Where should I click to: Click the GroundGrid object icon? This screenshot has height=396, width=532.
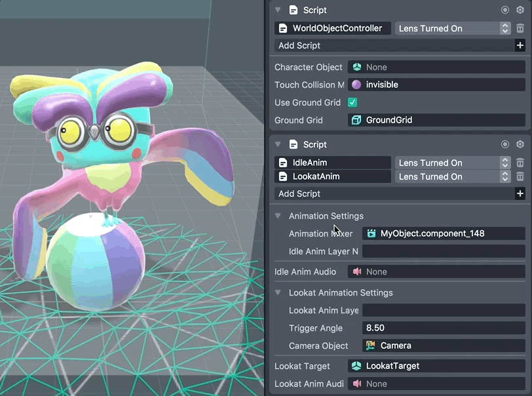[356, 120]
